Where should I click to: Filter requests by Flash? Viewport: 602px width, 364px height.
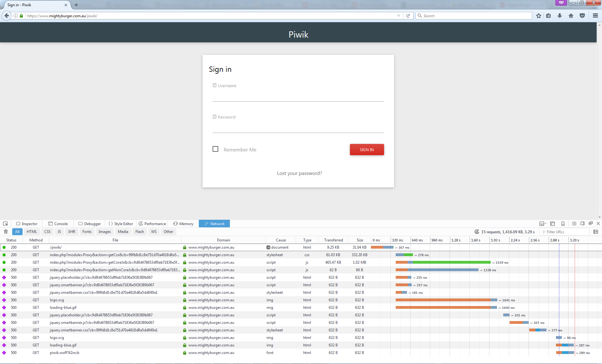point(140,232)
